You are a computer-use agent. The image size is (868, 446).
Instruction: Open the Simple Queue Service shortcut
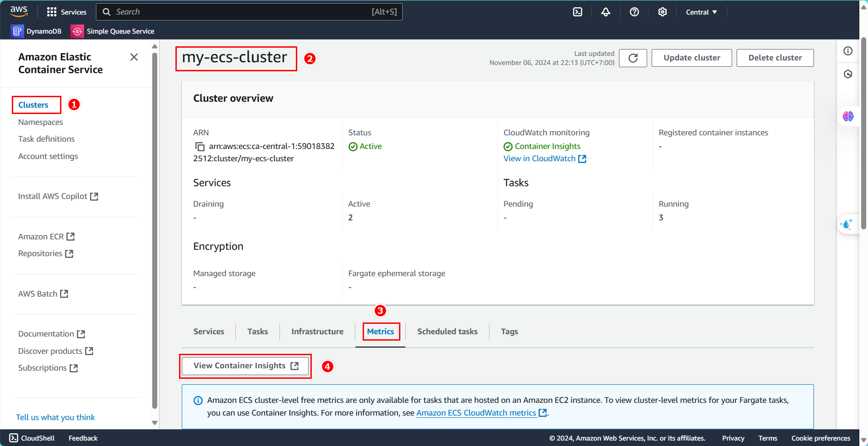tap(113, 31)
